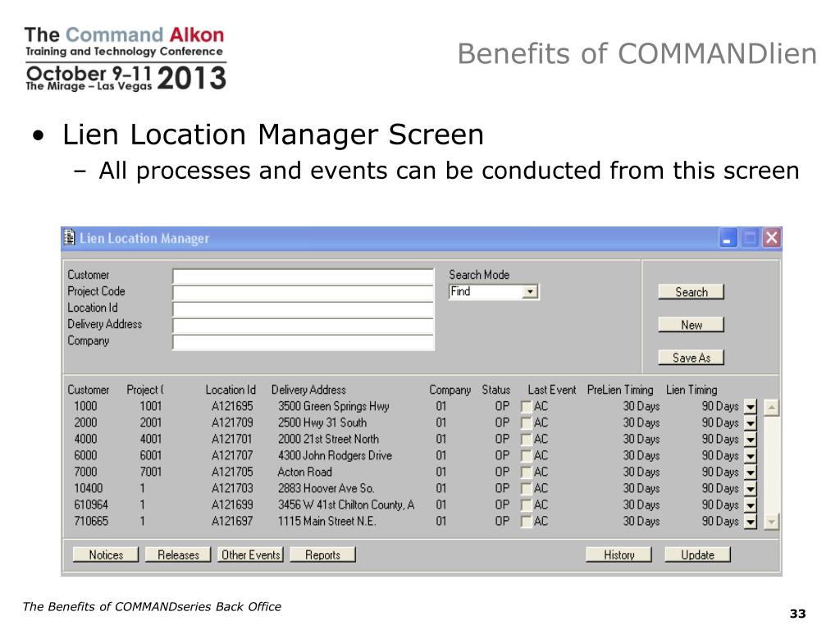Focus the Project Code search field
The width and height of the screenshot is (840, 630).
[x=303, y=293]
